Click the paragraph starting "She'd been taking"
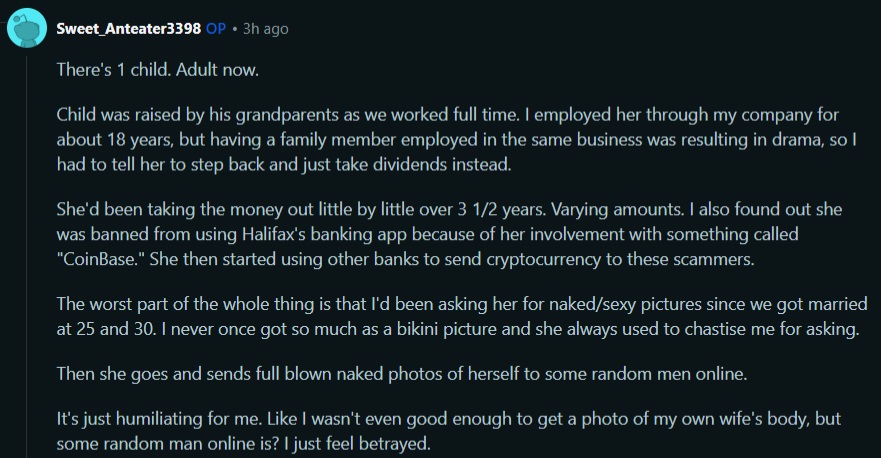The width and height of the screenshot is (881, 458). 449,234
